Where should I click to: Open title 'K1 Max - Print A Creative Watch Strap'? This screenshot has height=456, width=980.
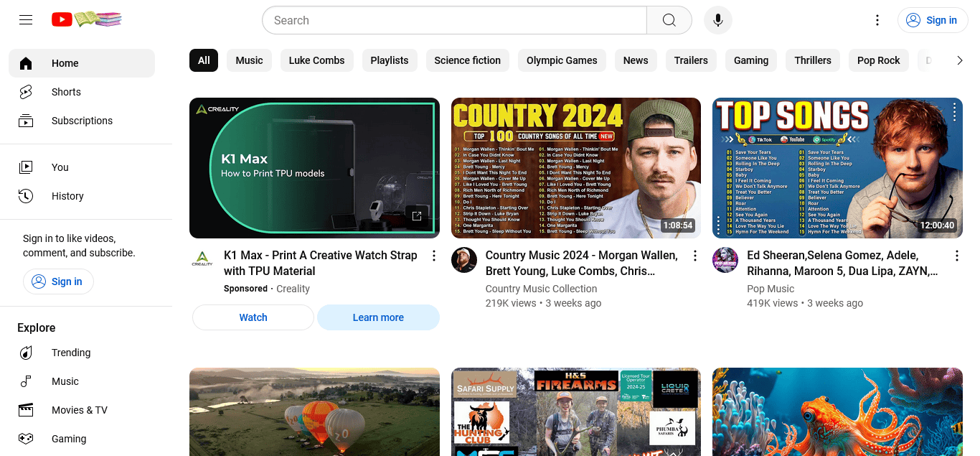(321, 263)
